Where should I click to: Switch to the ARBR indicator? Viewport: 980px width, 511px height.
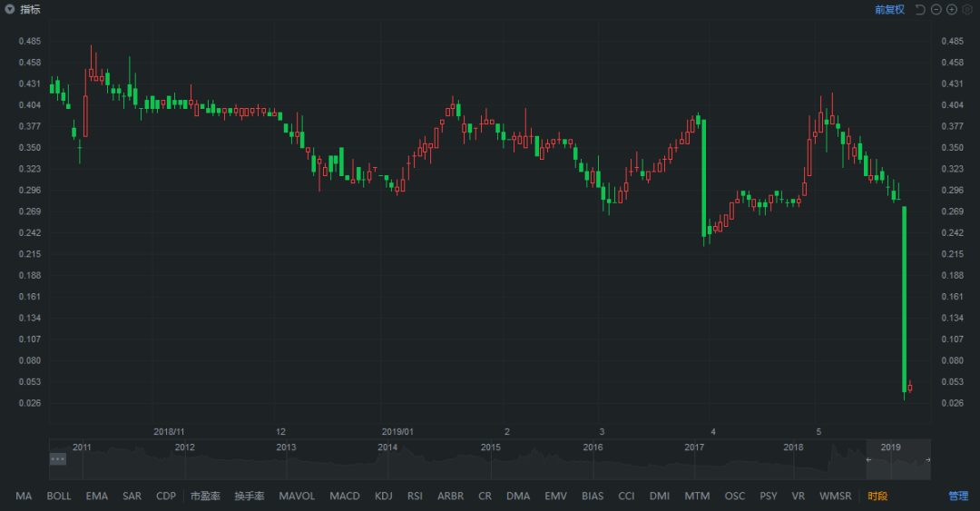451,496
